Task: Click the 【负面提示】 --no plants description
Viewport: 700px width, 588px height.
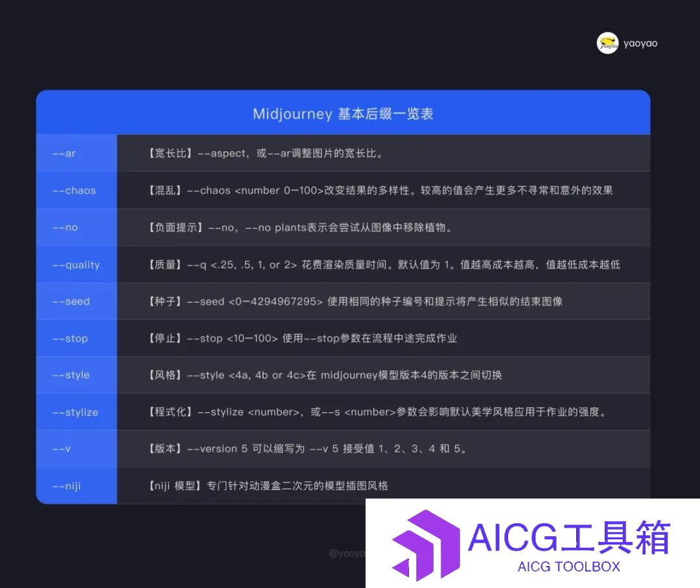Action: (301, 228)
